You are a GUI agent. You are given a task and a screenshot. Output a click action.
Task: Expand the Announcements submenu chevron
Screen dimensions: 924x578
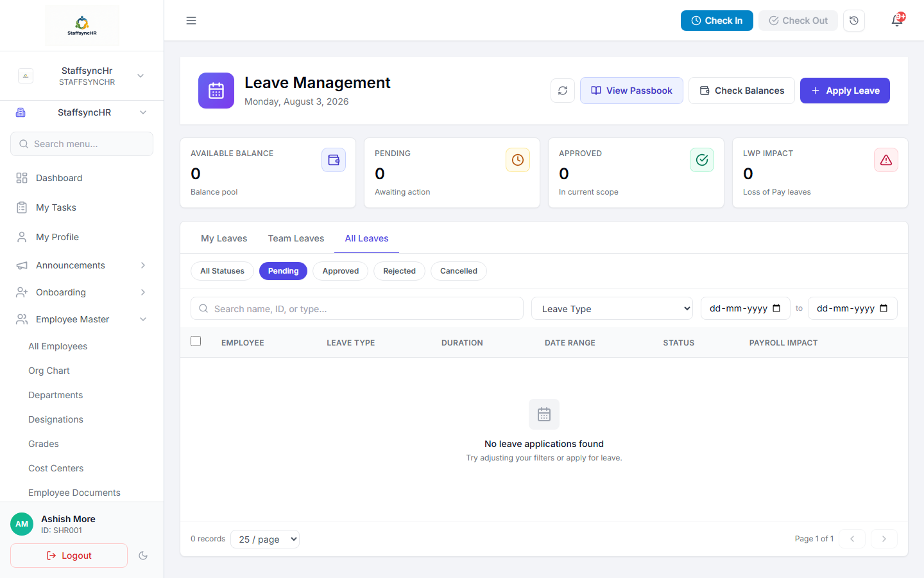143,265
